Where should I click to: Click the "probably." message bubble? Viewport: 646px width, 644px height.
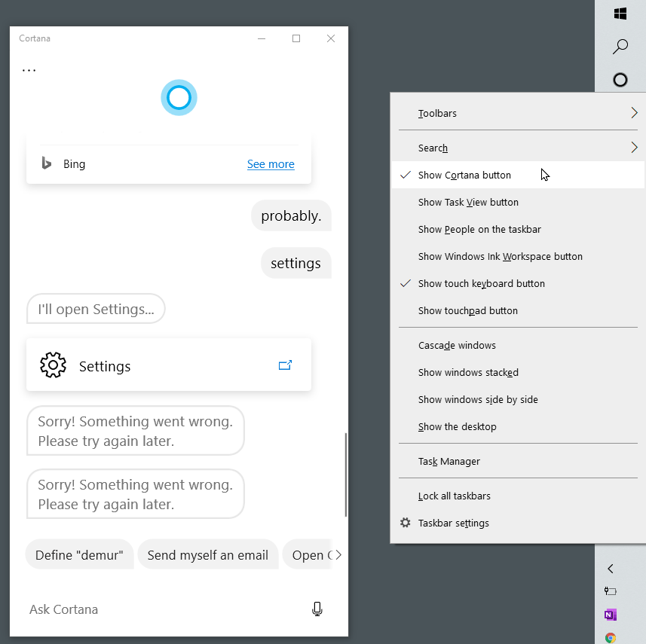[291, 215]
